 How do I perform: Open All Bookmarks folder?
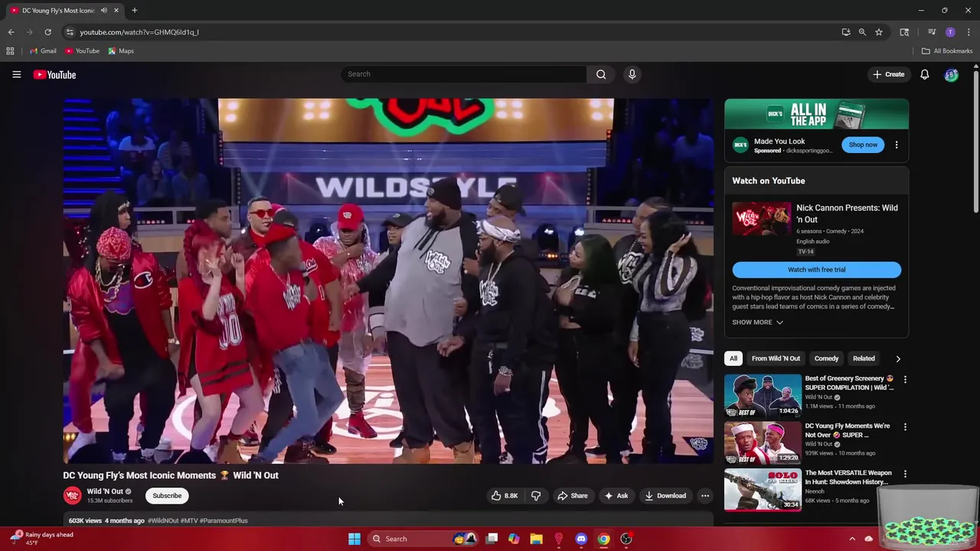(947, 51)
